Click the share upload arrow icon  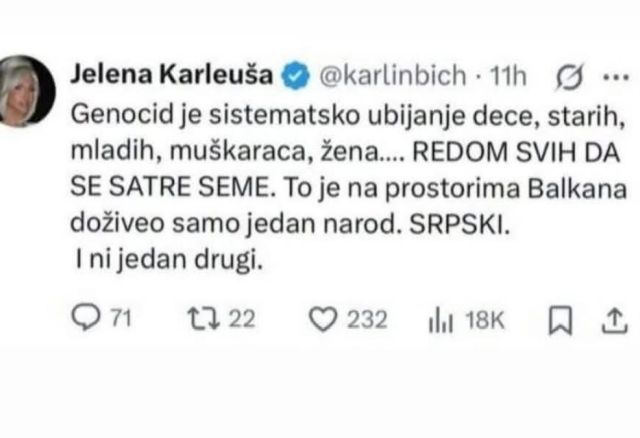tap(614, 321)
